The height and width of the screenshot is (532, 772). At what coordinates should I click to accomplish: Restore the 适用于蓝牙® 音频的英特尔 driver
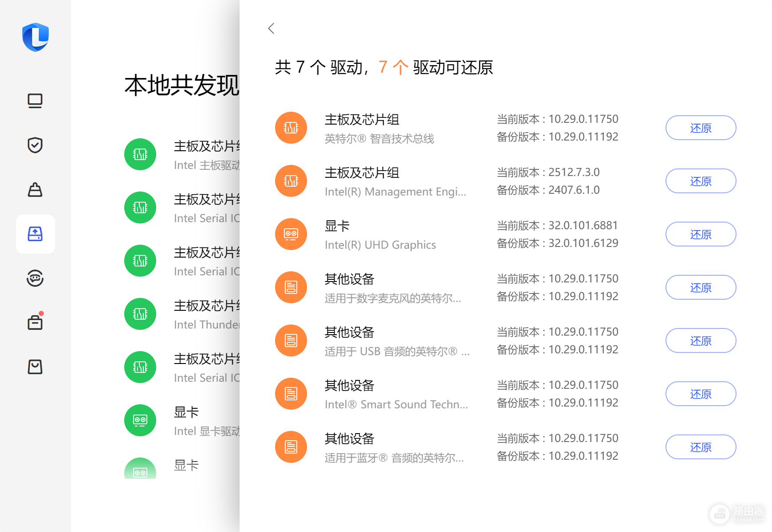click(x=701, y=447)
